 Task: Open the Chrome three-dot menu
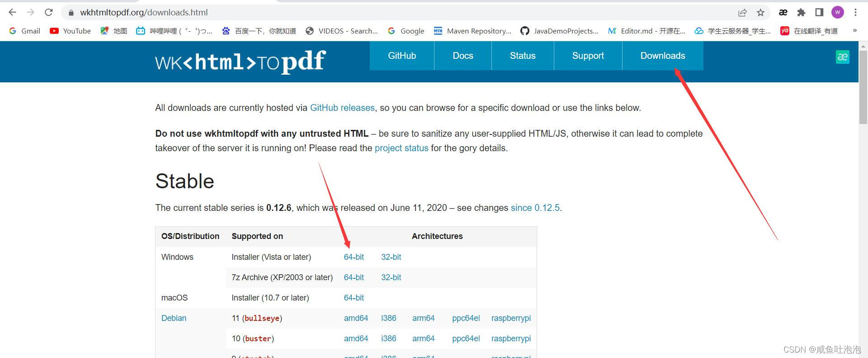[855, 13]
